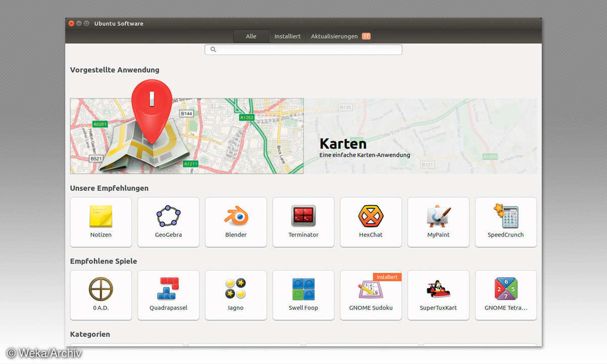Click the 'Empfohlene Spiele' heading
607x364 pixels.
104,261
